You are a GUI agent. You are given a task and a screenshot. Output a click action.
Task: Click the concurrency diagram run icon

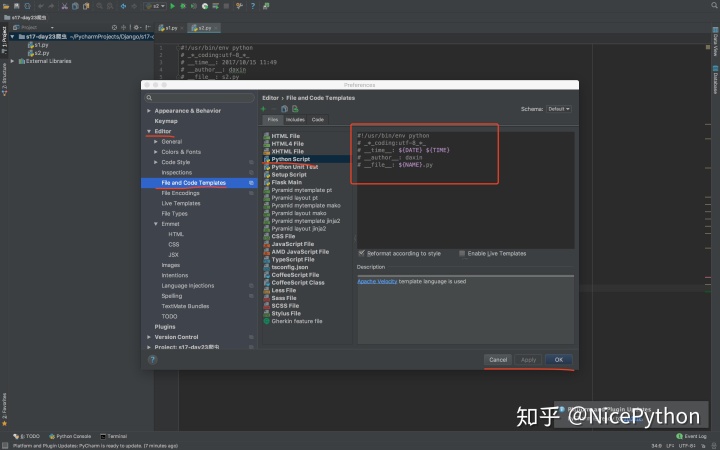point(215,6)
